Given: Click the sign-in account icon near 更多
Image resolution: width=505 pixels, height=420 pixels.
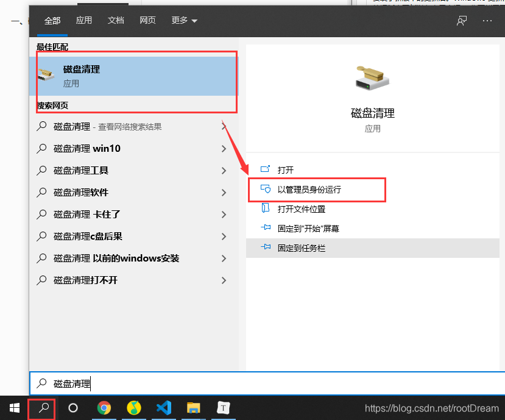Looking at the screenshot, I should click(461, 20).
